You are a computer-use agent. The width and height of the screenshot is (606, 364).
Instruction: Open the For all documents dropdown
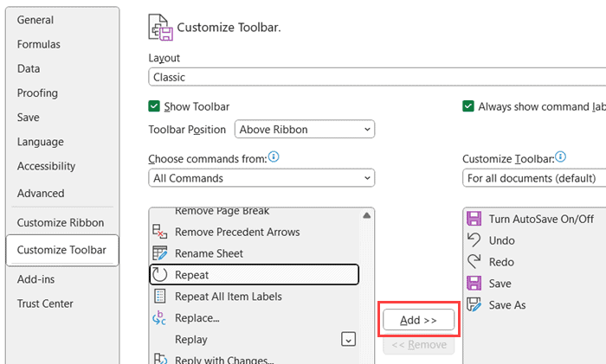coord(532,178)
